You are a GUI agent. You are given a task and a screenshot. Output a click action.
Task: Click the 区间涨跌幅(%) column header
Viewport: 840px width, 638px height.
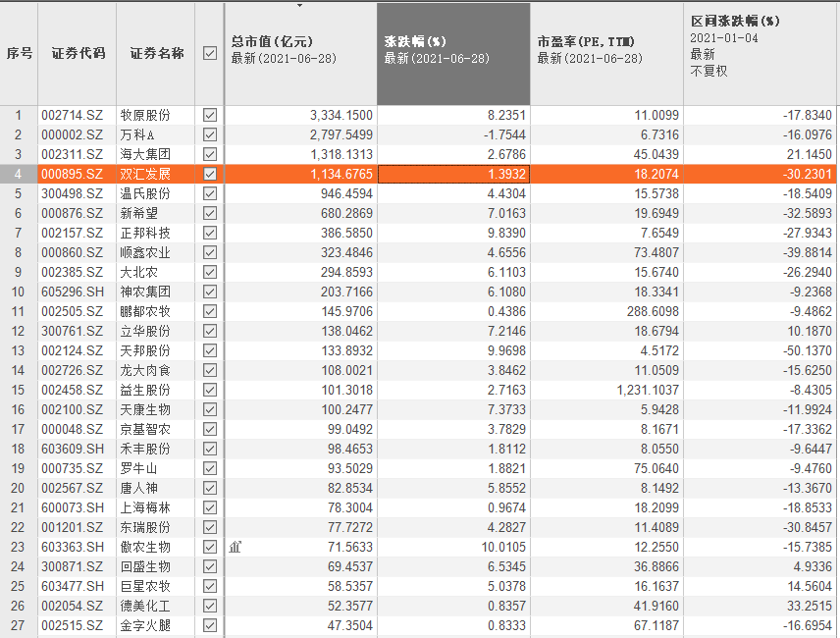coord(760,54)
